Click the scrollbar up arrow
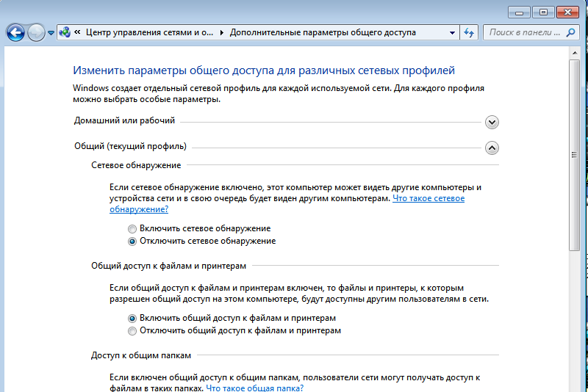The height and width of the screenshot is (392, 588). 575,53
